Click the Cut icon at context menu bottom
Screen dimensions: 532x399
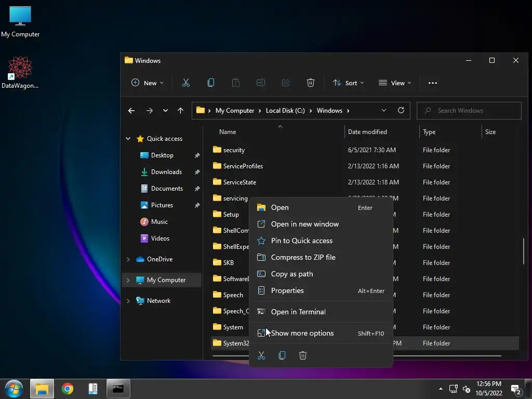tap(261, 355)
